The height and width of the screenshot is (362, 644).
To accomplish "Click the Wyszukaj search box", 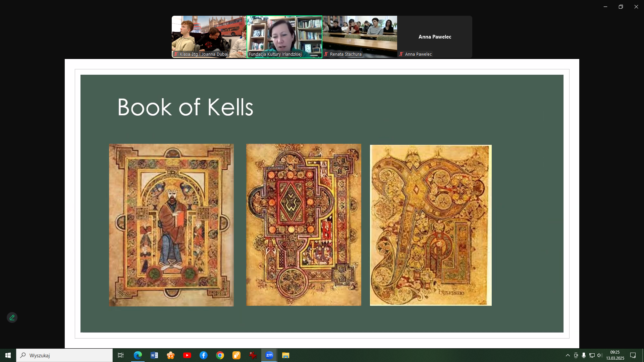I will coord(64,355).
